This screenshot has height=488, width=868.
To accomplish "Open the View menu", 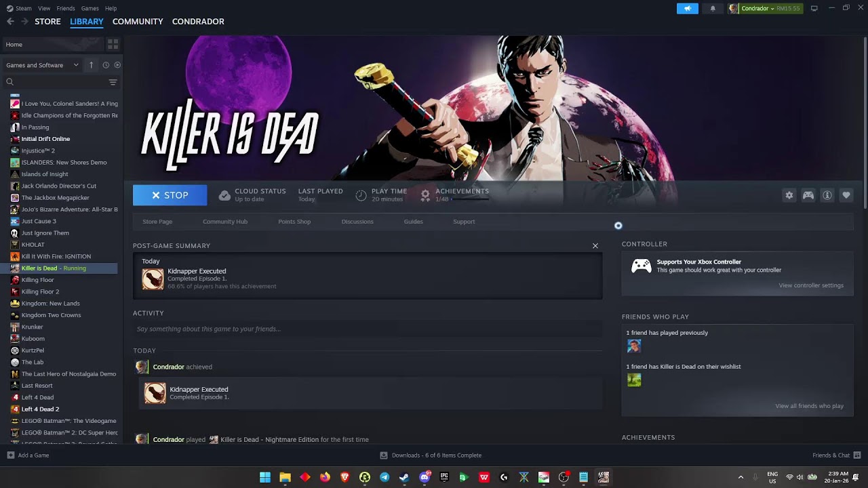I will coord(44,8).
